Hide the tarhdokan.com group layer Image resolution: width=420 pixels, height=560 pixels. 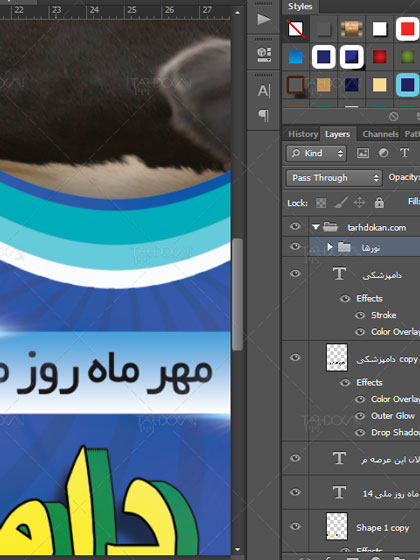tap(295, 226)
